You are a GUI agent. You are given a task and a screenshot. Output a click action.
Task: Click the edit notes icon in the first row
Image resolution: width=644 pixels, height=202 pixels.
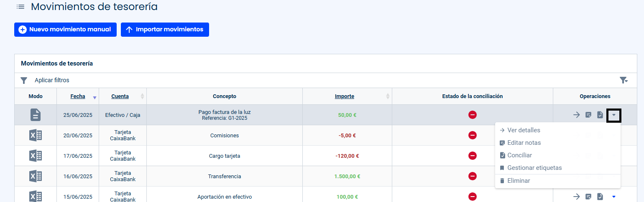(588, 115)
